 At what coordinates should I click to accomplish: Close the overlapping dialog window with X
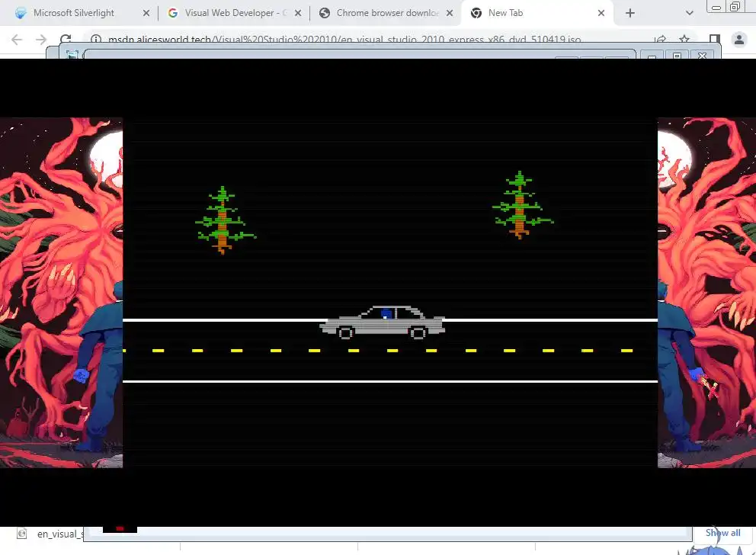click(702, 56)
